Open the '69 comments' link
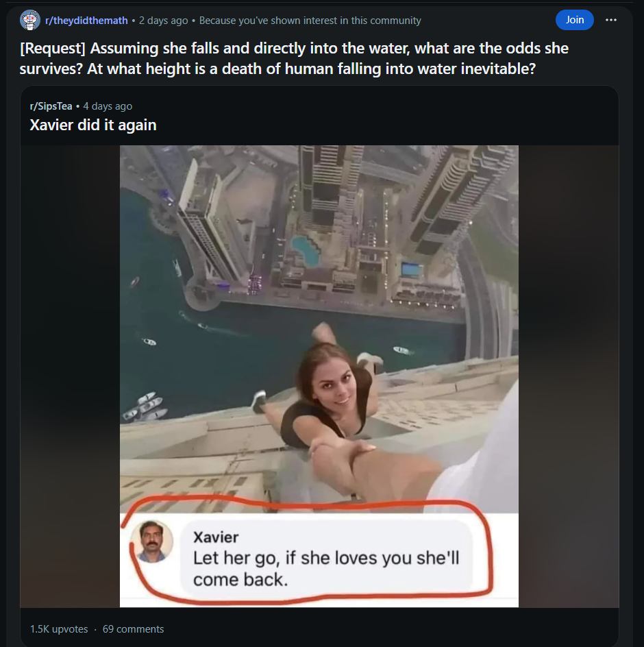The width and height of the screenshot is (644, 647). 133,628
